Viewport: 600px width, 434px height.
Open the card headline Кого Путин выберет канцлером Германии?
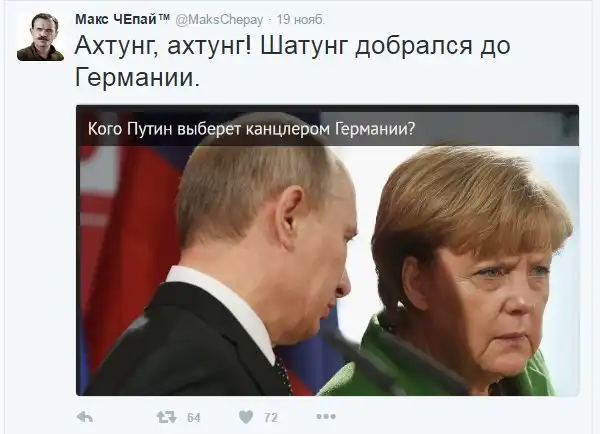pos(251,129)
